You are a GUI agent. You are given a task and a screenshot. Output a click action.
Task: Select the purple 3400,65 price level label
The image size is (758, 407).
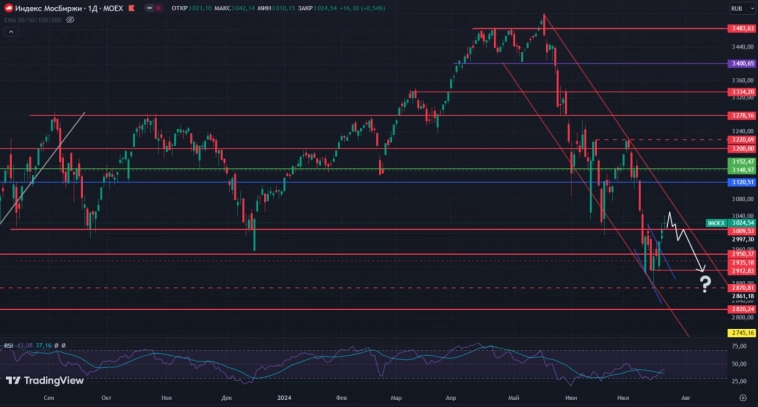[741, 63]
